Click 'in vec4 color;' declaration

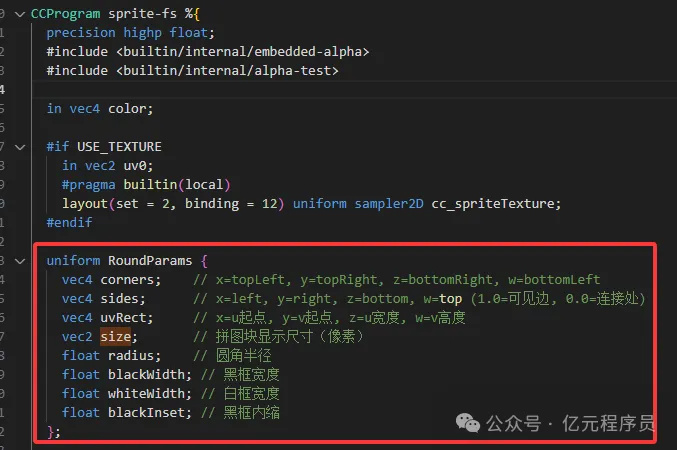pos(100,109)
